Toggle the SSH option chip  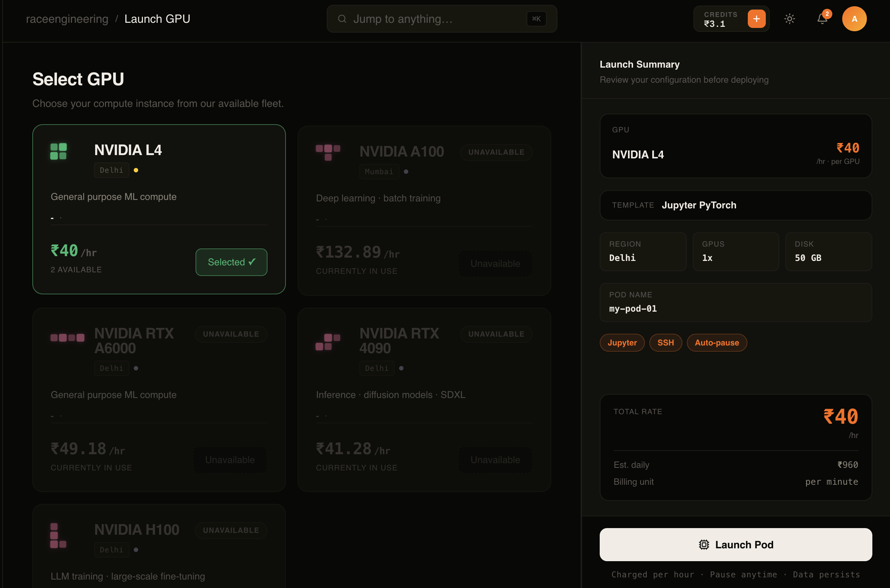point(665,343)
